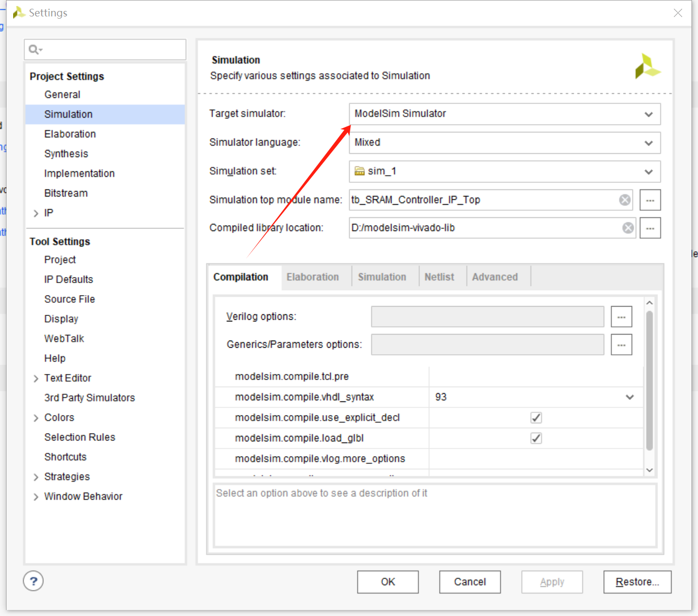Click the compilation options vertical scrollbar thumb
698x616 pixels.
[x=649, y=381]
